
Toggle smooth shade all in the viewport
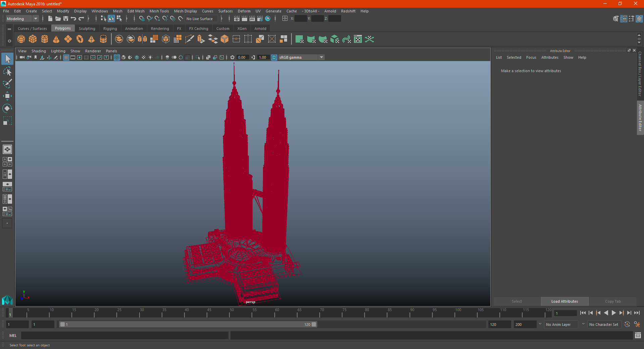(123, 57)
